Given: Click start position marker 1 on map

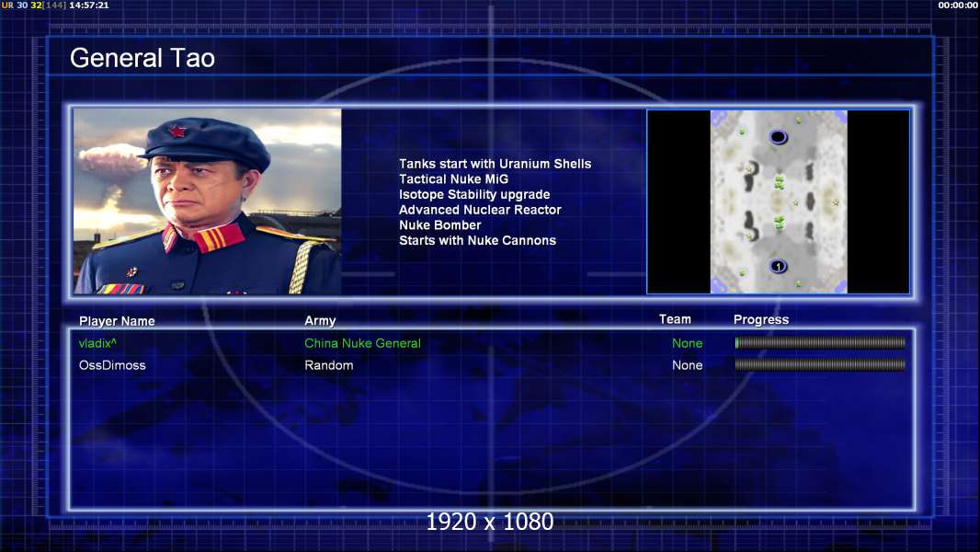Looking at the screenshot, I should [778, 266].
